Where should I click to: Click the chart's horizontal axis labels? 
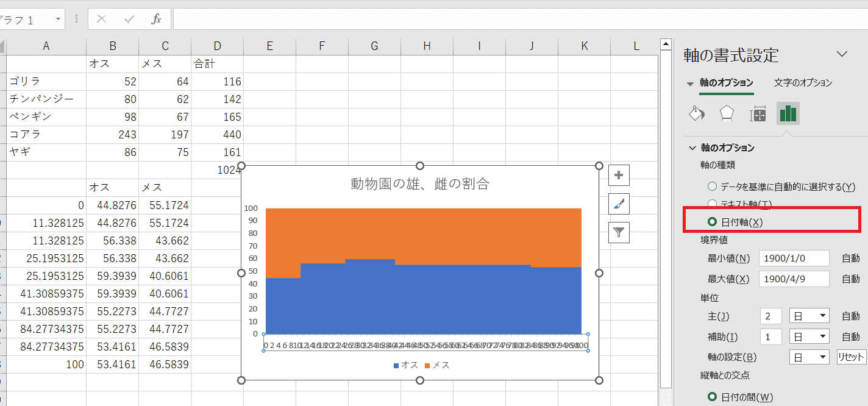coord(427,346)
